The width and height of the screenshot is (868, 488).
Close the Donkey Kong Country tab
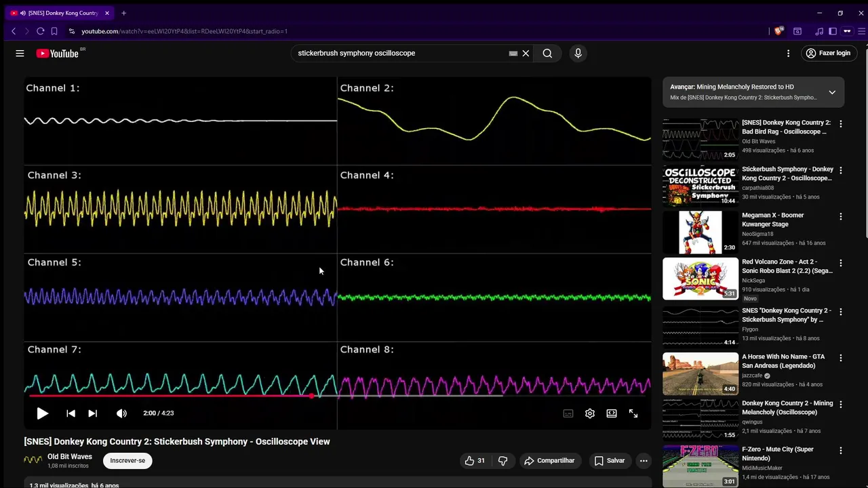[x=106, y=13]
